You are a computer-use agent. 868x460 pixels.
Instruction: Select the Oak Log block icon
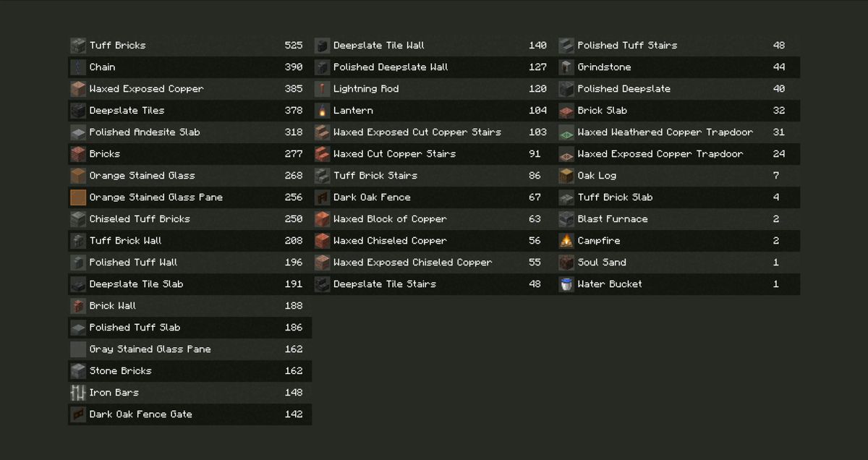(x=566, y=176)
